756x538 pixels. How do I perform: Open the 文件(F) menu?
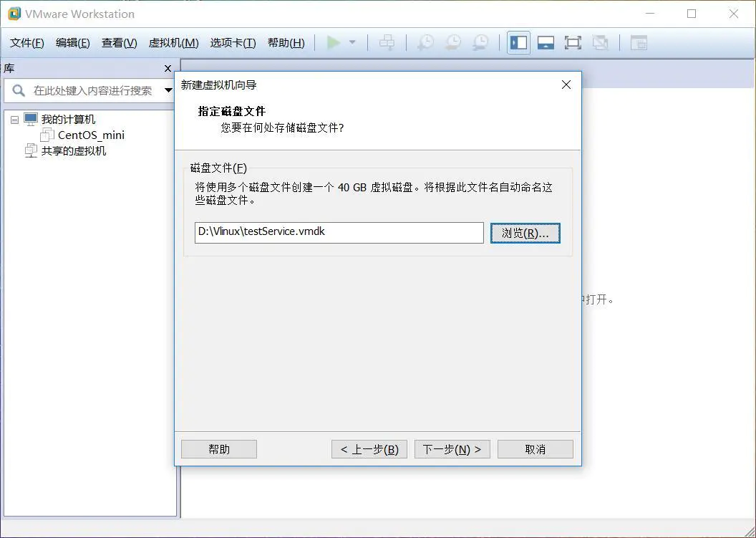click(27, 43)
